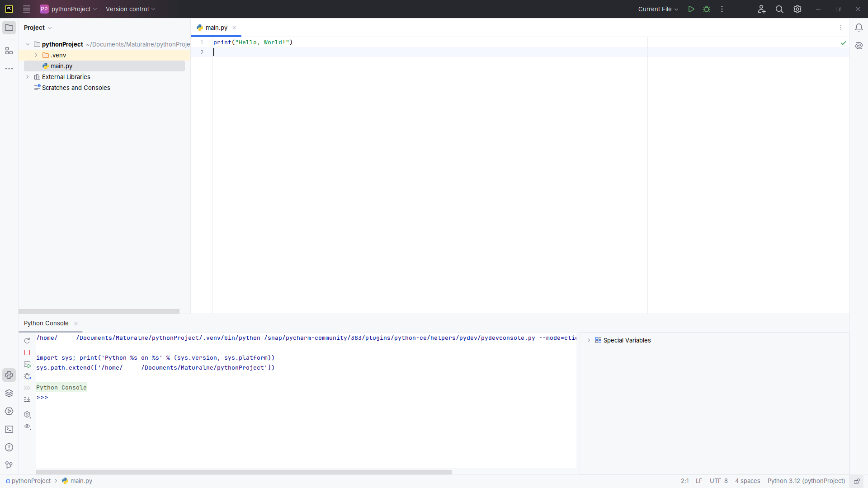
Task: Stop the Python console red square
Action: [x=27, y=352]
